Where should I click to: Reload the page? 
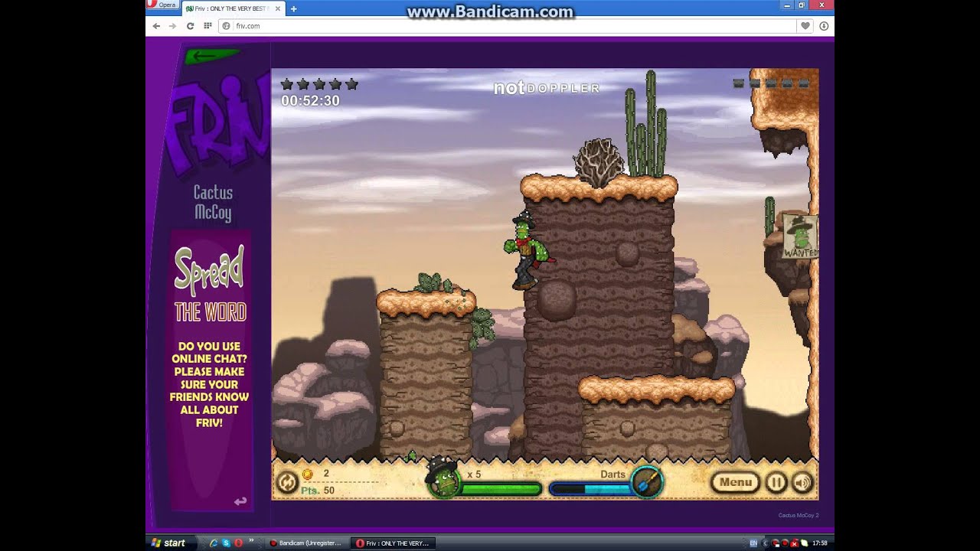coord(190,25)
